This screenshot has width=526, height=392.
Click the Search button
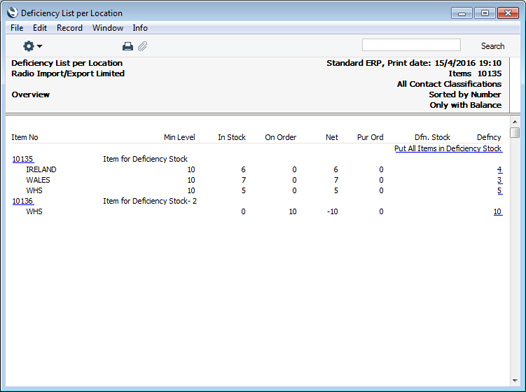coord(492,46)
